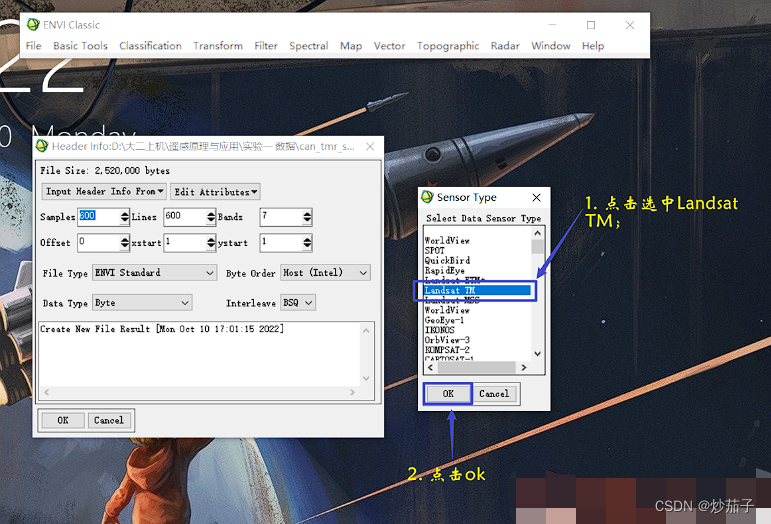The width and height of the screenshot is (771, 524).
Task: Click the ystart input field
Action: tap(281, 242)
